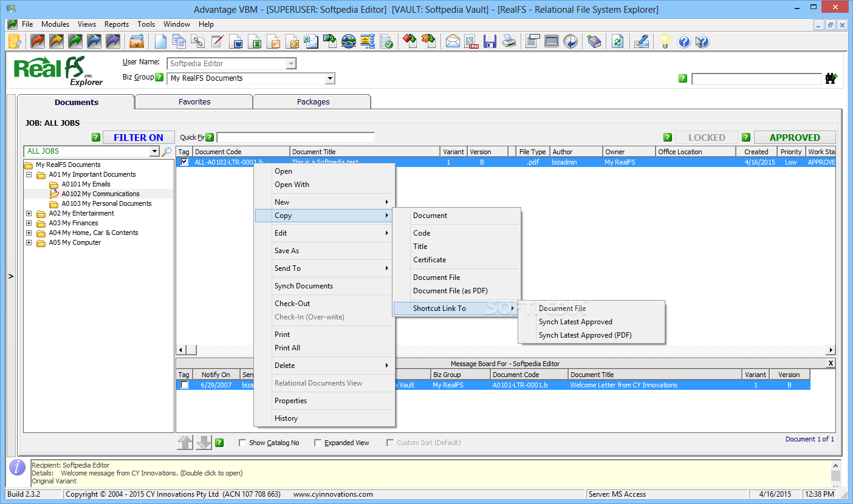Click the printer toolbar icon
The image size is (853, 504).
point(509,41)
